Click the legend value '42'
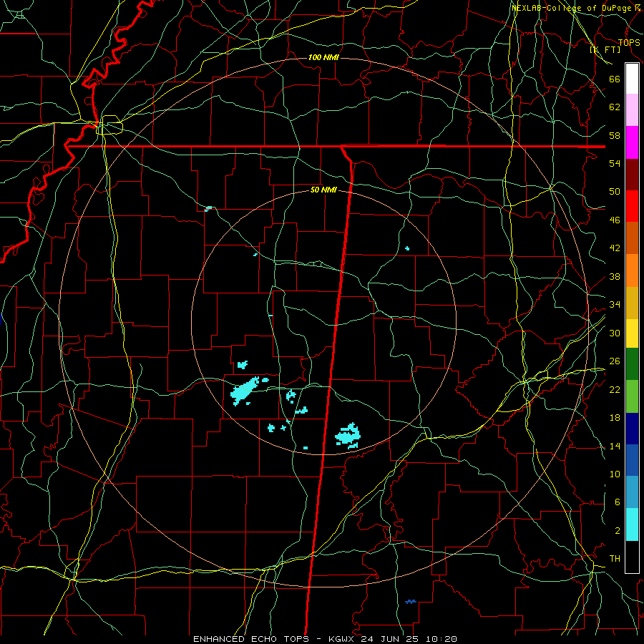The width and height of the screenshot is (644, 644). (615, 248)
